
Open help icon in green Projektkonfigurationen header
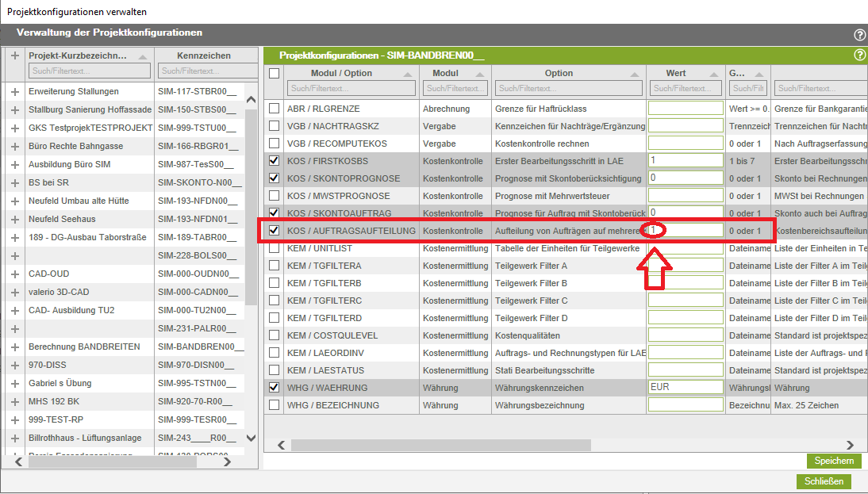(x=860, y=55)
